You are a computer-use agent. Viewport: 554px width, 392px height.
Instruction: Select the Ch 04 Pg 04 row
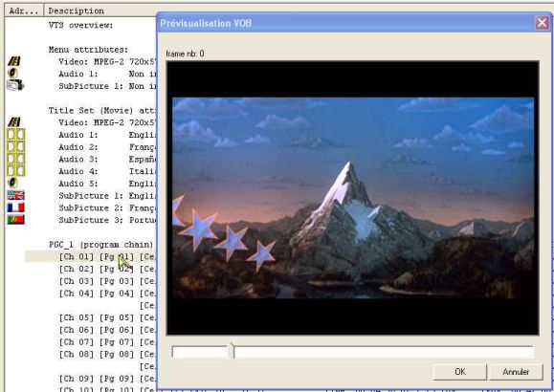107,294
